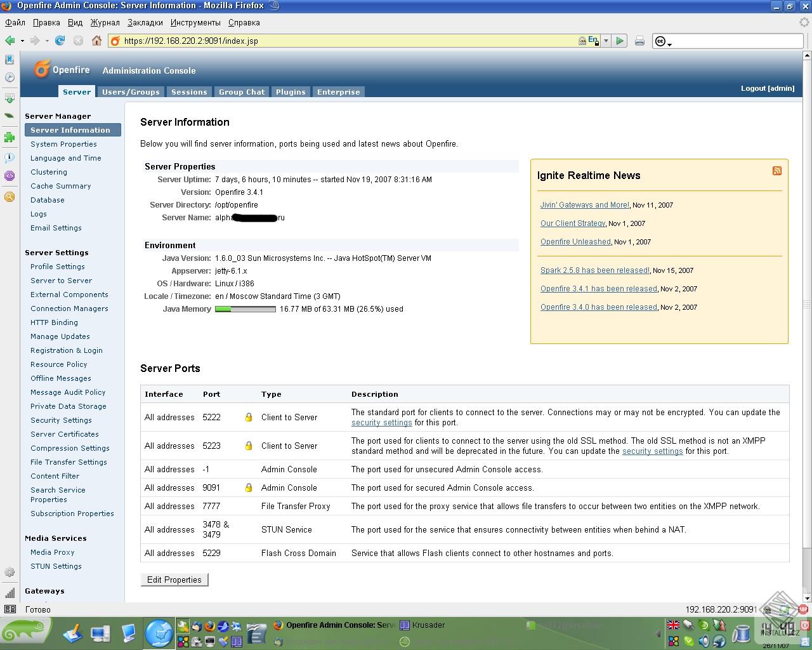
Task: Open the Email Settings sidebar link
Action: pos(56,228)
